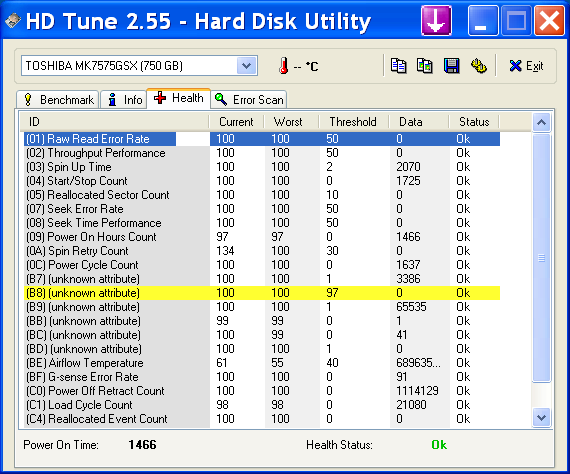Select the (04) Start/Stop Count row

coord(262,181)
